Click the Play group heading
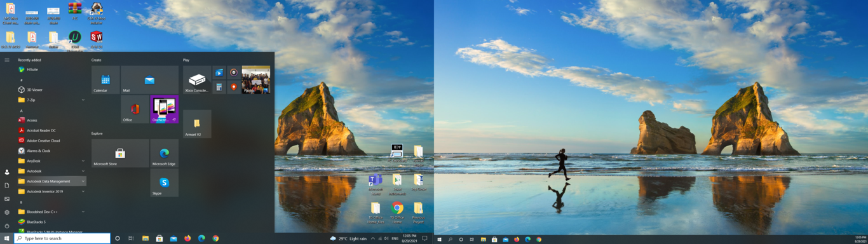868x244 pixels. tap(186, 60)
